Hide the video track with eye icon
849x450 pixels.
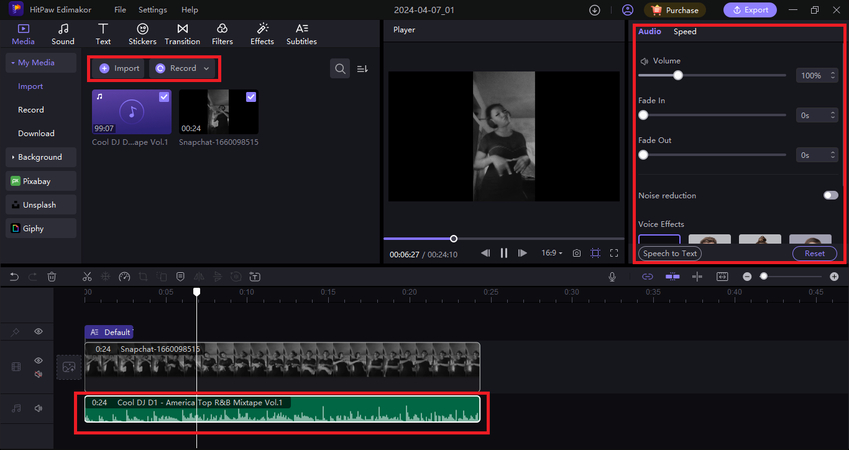click(39, 360)
